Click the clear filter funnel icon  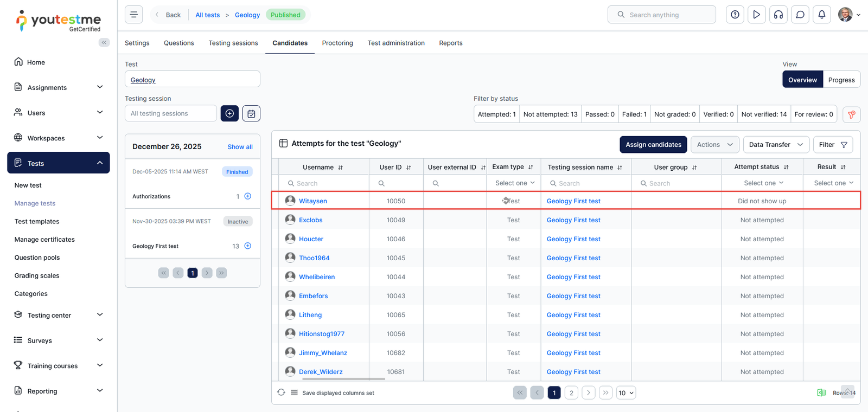(x=851, y=114)
